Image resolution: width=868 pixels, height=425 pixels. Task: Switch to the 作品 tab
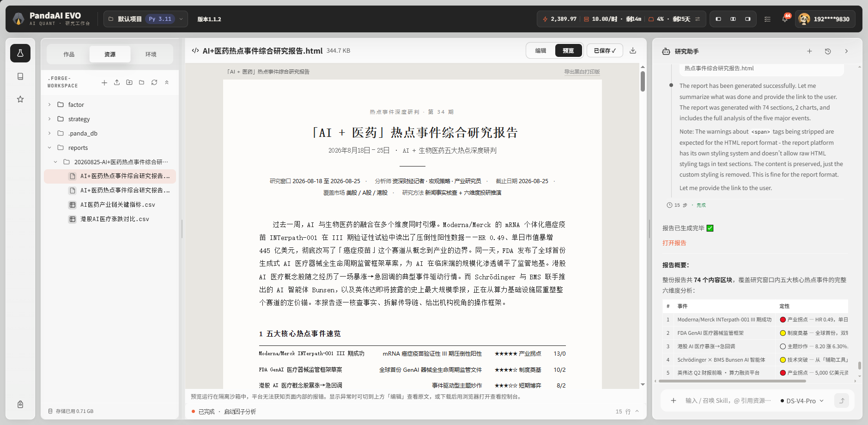[x=69, y=54]
